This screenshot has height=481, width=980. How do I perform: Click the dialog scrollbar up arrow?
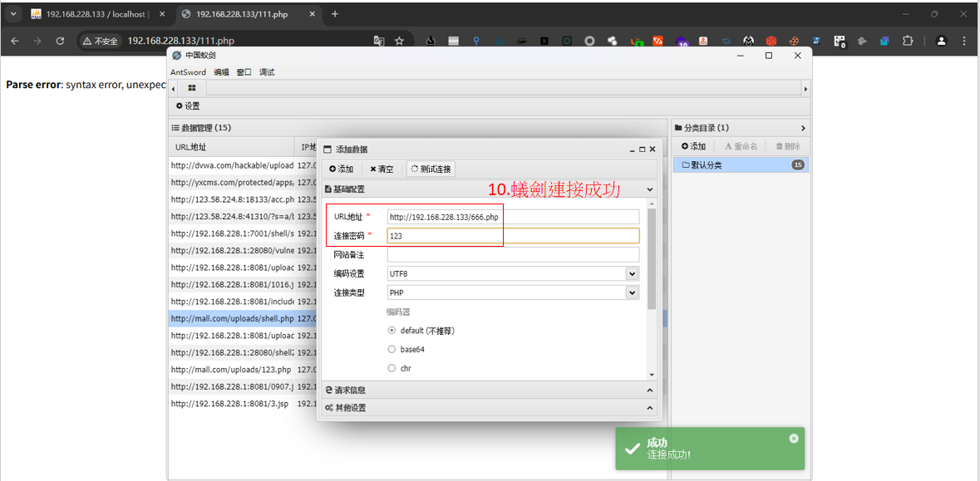[652, 204]
